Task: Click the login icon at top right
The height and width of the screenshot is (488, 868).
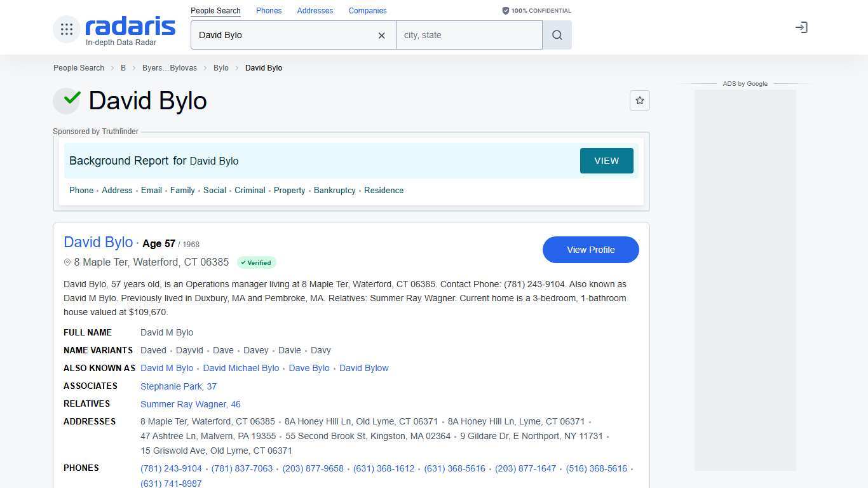Action: pyautogui.click(x=801, y=27)
